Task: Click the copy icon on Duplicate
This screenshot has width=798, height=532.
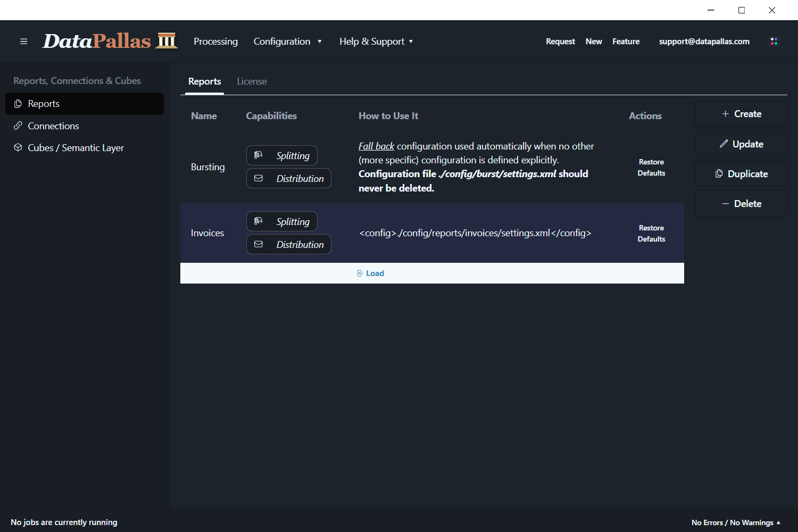Action: [719, 173]
